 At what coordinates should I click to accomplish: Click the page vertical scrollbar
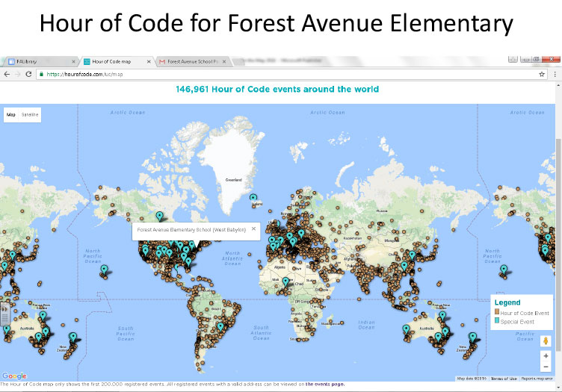point(558,243)
